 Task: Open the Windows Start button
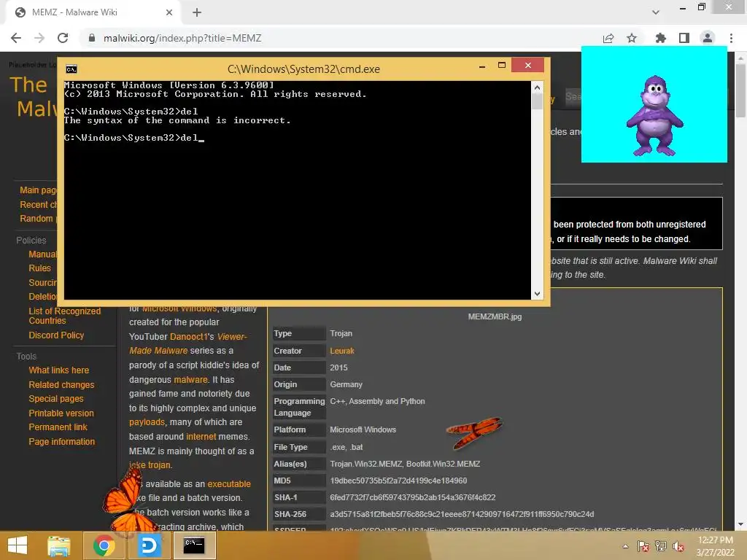click(x=18, y=545)
